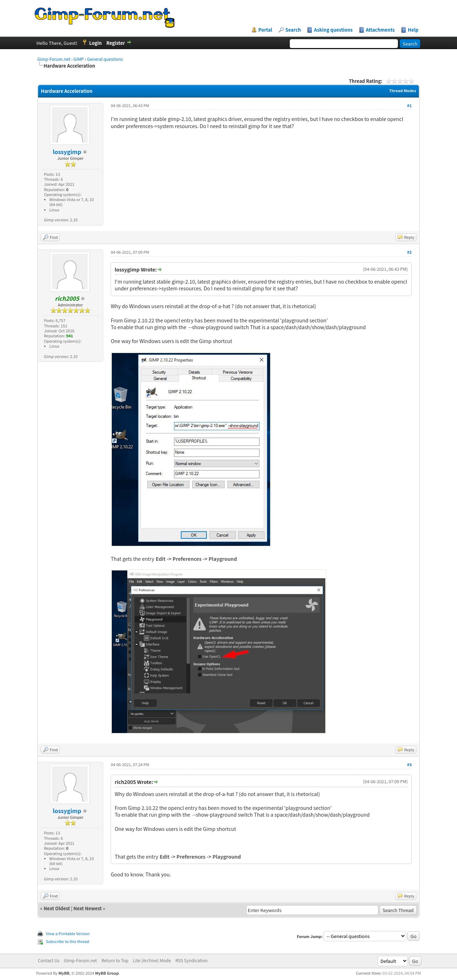Image resolution: width=457 pixels, height=980 pixels.
Task: Open rich2005 profile name link
Action: coord(67,299)
